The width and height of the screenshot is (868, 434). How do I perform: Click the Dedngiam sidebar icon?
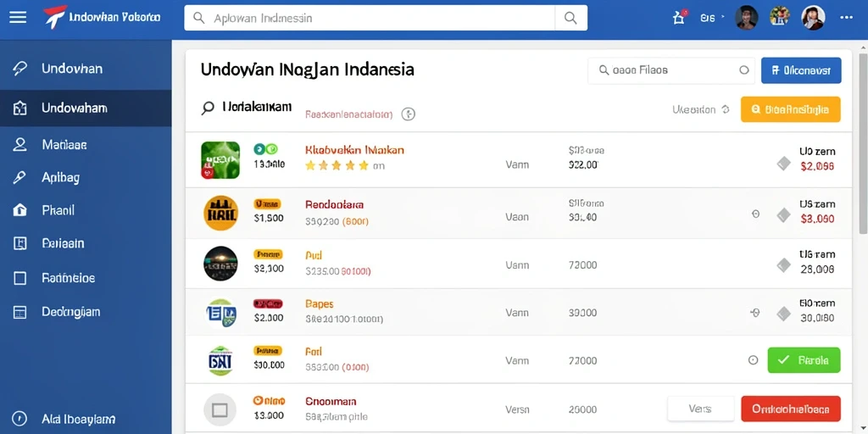(x=19, y=312)
